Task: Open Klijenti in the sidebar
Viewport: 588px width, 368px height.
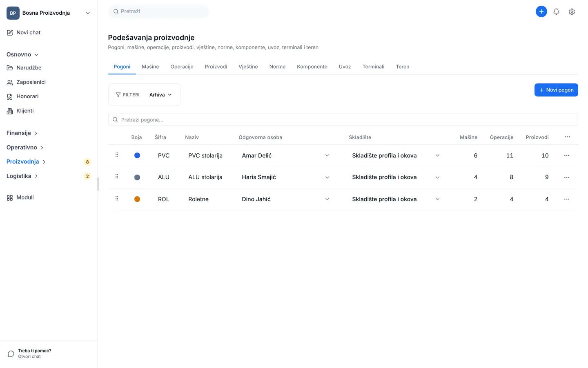Action: pyautogui.click(x=20, y=111)
